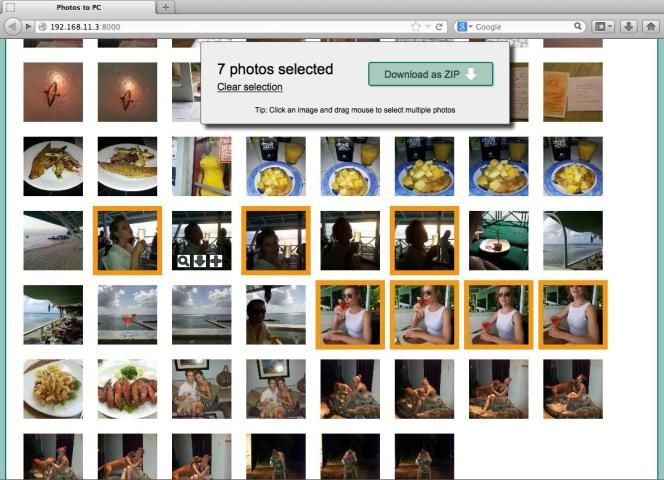Click the magnifier icon on the hovered photo

pos(183,261)
